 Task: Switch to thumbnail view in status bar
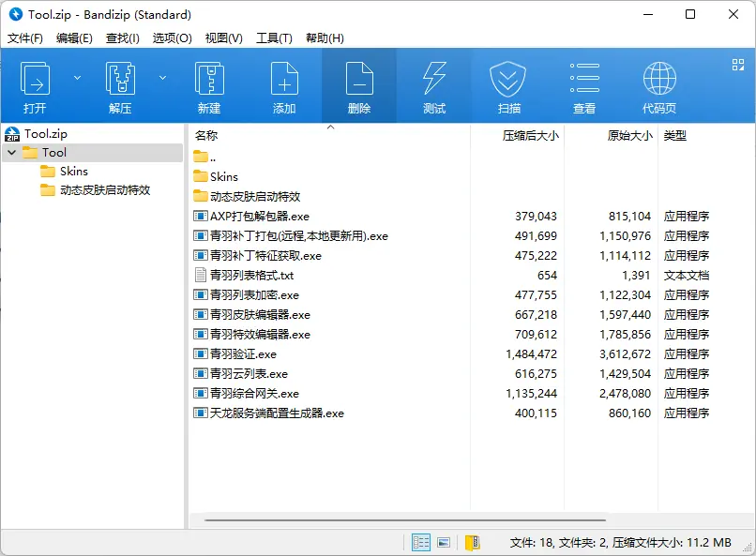pos(444,543)
